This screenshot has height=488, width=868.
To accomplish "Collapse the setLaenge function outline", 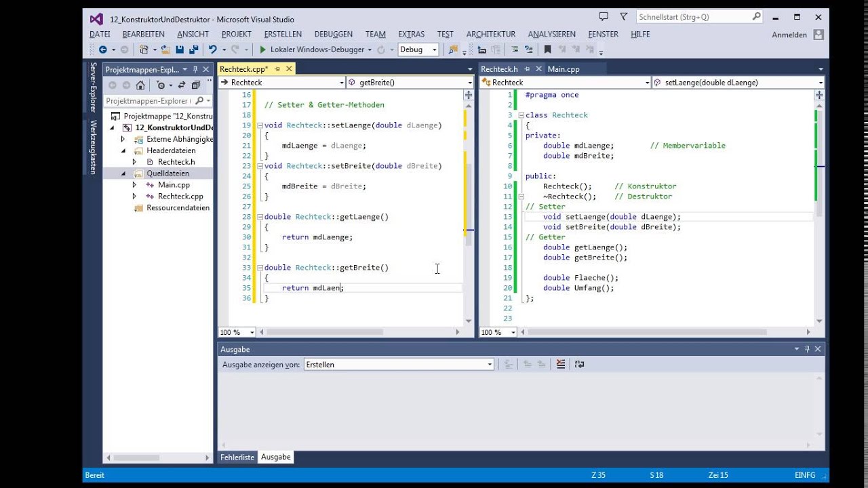I will point(260,125).
